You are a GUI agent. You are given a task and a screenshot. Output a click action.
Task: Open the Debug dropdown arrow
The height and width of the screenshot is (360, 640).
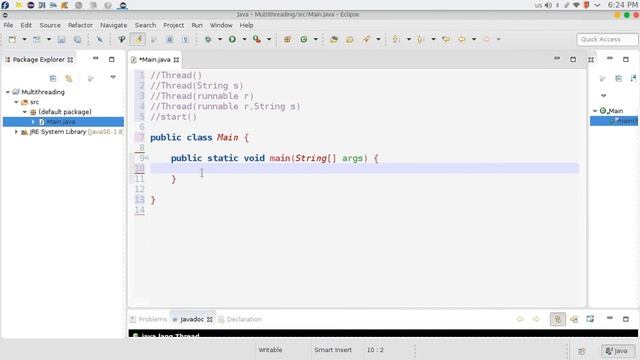[220, 39]
